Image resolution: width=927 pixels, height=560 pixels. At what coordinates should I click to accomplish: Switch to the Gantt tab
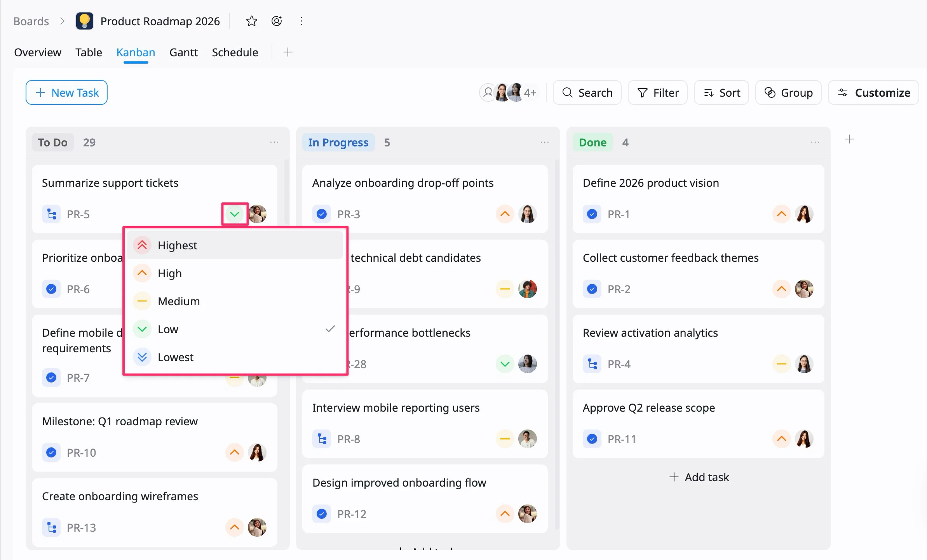tap(183, 52)
